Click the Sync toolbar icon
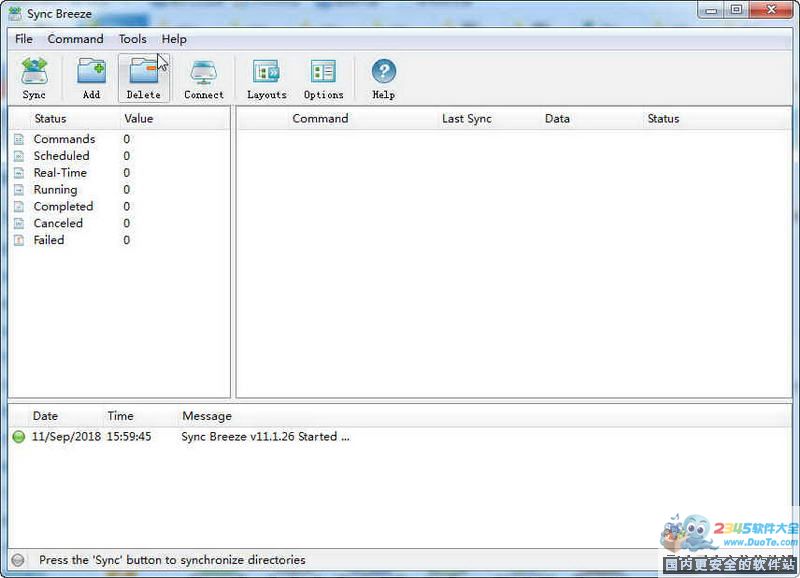The image size is (800, 578). (x=34, y=71)
